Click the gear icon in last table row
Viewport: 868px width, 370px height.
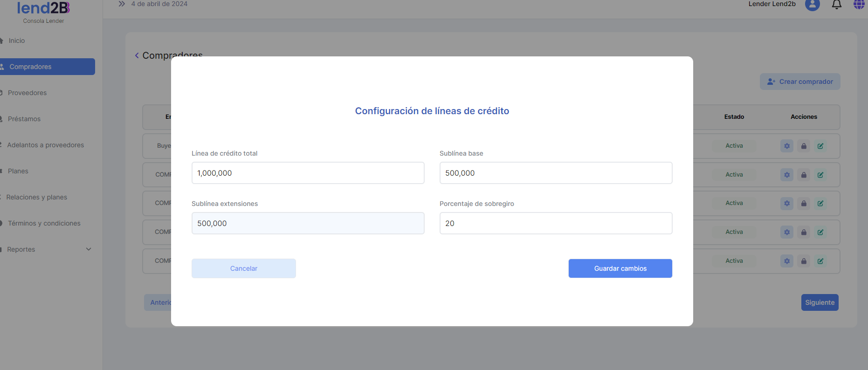coord(787,261)
